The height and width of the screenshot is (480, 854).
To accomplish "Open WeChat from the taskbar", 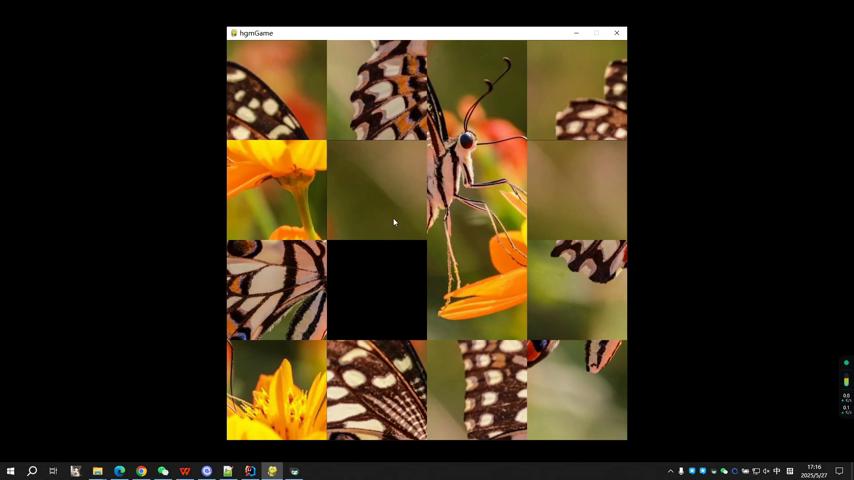I will tap(163, 471).
